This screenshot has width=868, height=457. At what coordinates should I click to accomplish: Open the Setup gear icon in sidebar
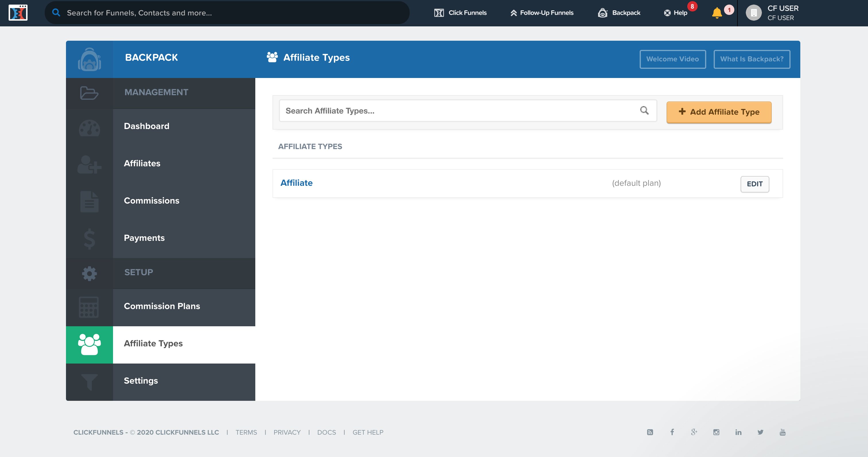(89, 274)
